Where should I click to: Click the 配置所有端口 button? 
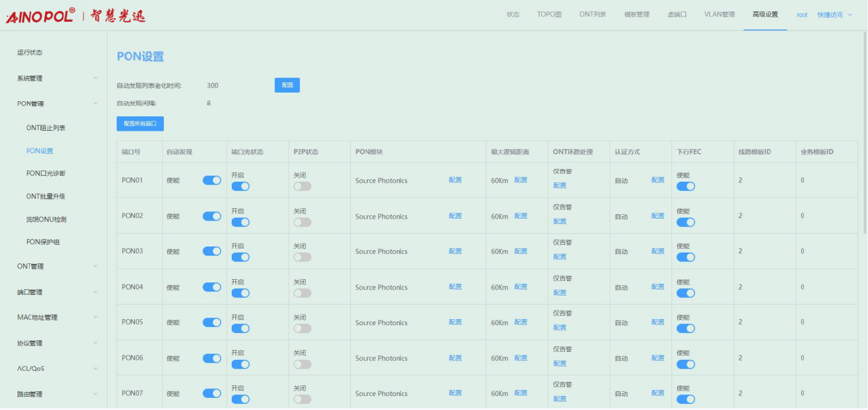pyautogui.click(x=140, y=124)
